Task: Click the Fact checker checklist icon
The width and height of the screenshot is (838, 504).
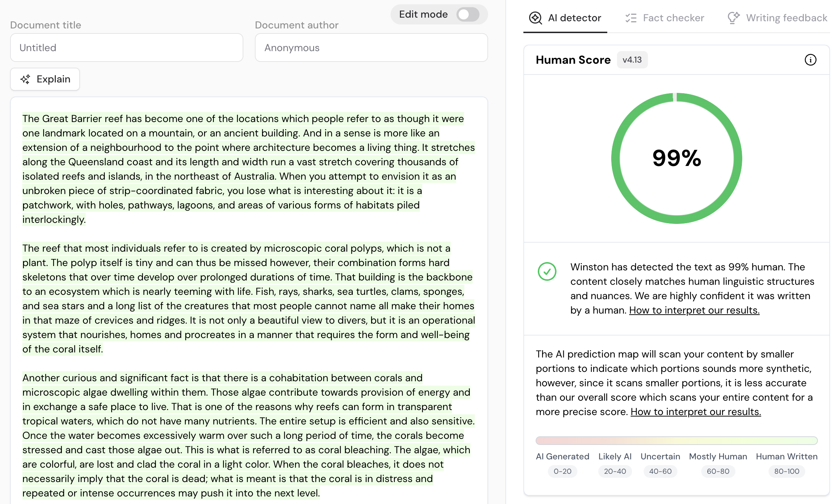Action: pos(631,18)
